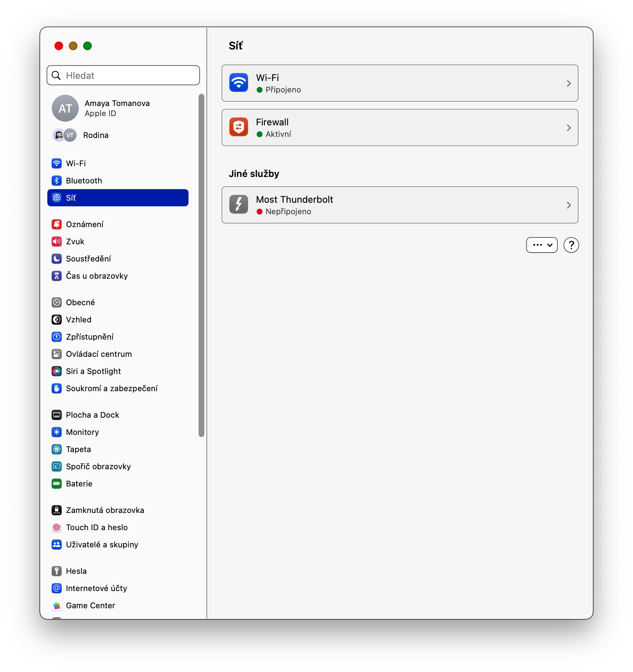The height and width of the screenshot is (672, 633).
Task: Click the AT account avatar
Action: click(x=65, y=108)
